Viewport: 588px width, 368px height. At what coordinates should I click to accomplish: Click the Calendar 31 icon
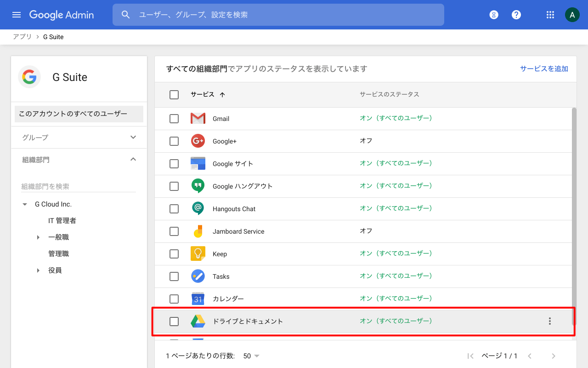pyautogui.click(x=198, y=299)
